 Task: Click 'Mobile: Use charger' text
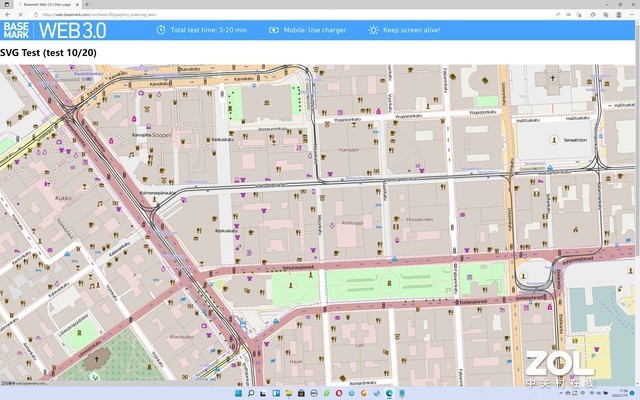315,30
